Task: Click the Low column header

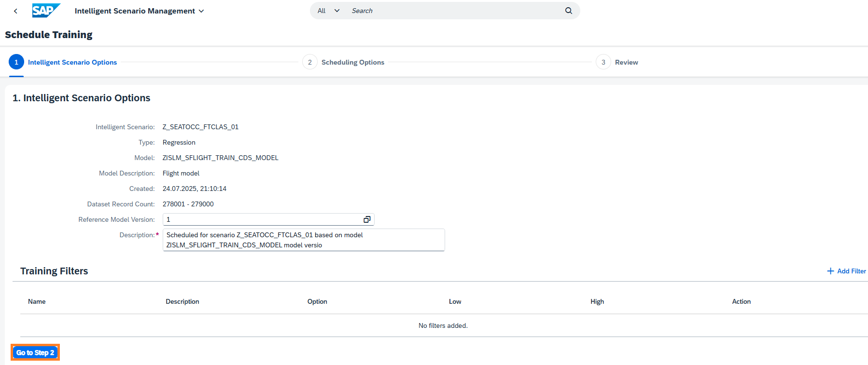Action: tap(455, 301)
